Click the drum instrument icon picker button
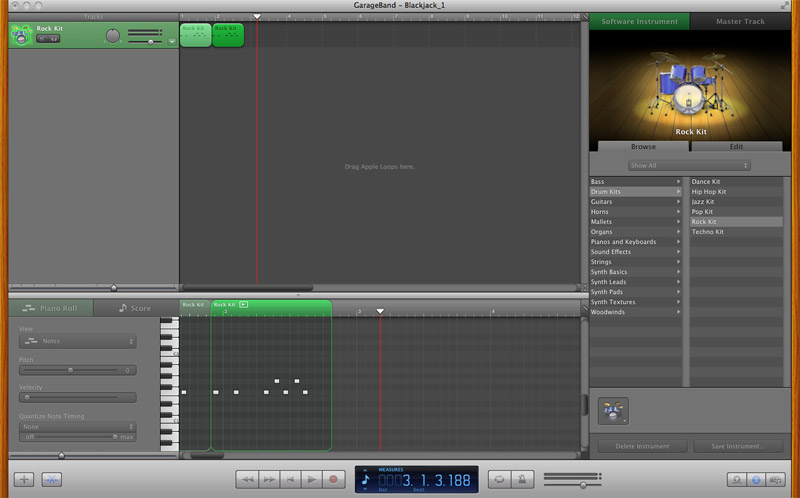Image resolution: width=800 pixels, height=498 pixels. [613, 411]
